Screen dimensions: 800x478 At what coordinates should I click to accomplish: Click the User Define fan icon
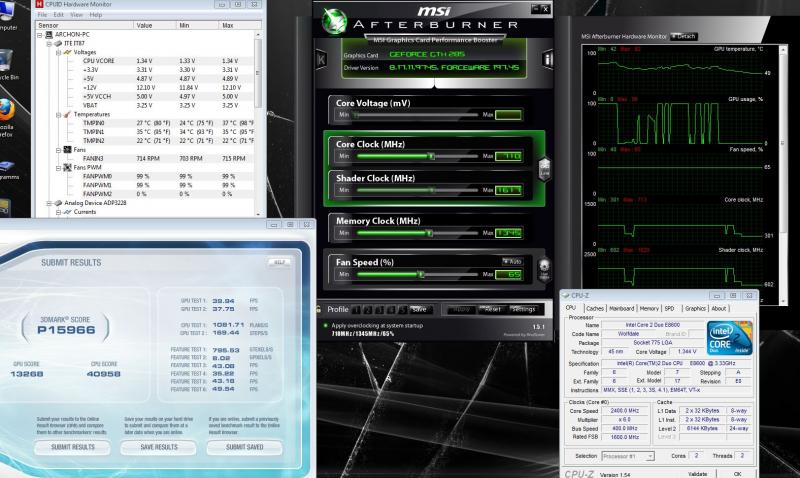coord(544,269)
